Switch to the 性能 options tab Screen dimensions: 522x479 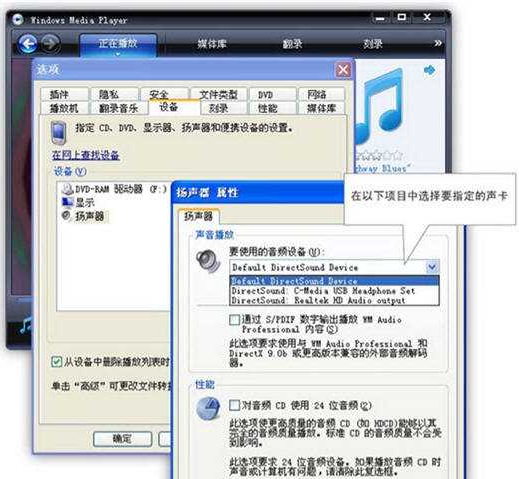tap(272, 108)
